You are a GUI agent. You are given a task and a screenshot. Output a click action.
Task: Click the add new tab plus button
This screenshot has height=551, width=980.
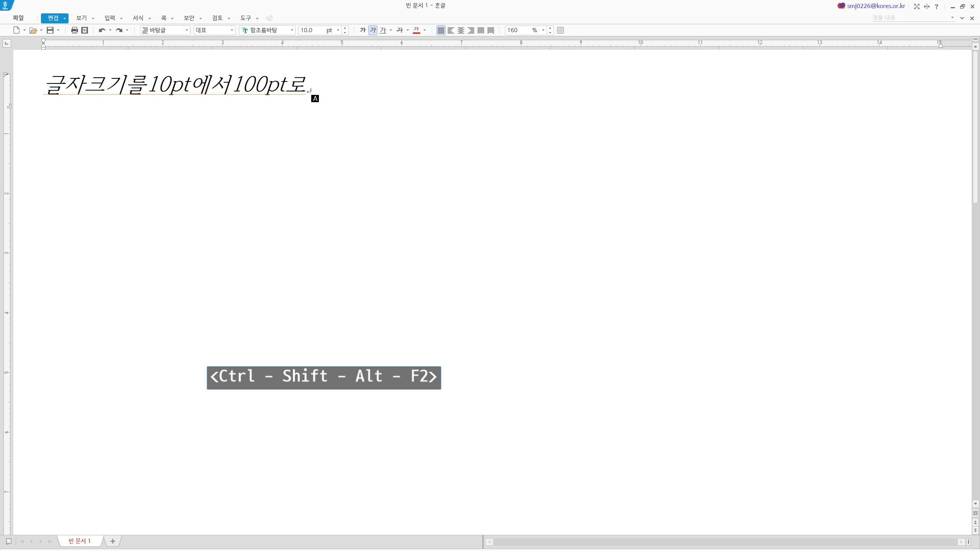113,541
